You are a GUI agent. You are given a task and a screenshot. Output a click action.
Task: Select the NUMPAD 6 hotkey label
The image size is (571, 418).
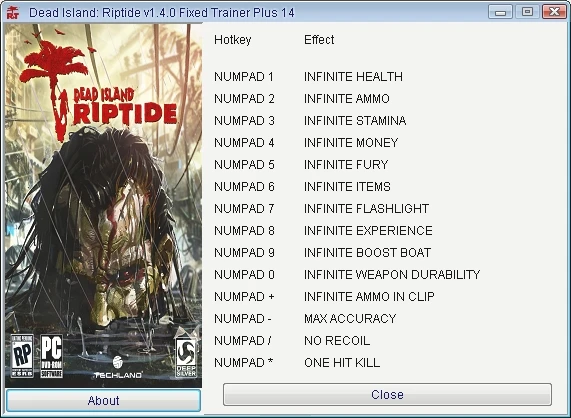click(244, 187)
